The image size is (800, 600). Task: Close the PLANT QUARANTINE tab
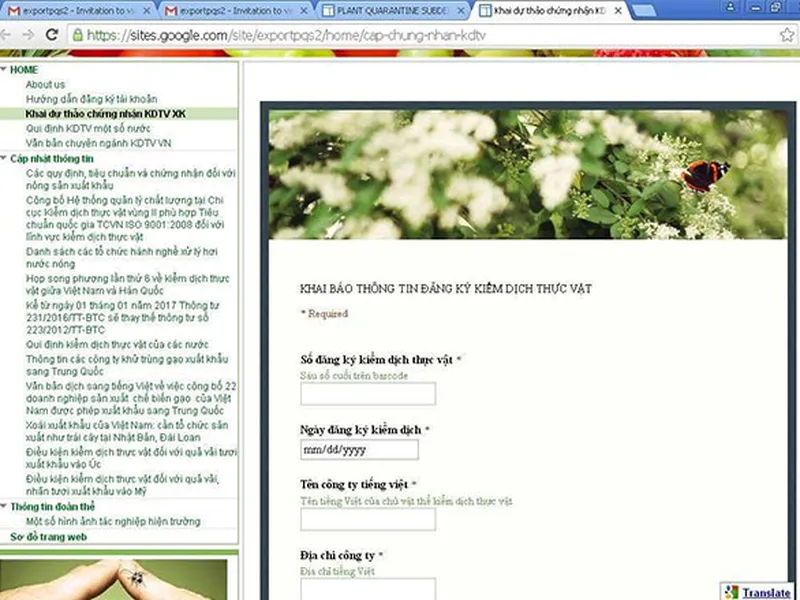459,11
